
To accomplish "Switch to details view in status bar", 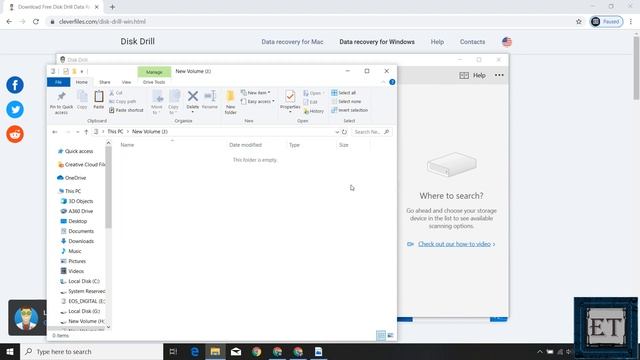I will click(x=381, y=336).
